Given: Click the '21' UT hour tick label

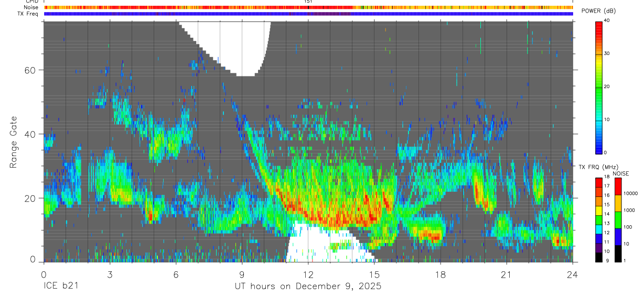Looking at the screenshot, I should (507, 274).
